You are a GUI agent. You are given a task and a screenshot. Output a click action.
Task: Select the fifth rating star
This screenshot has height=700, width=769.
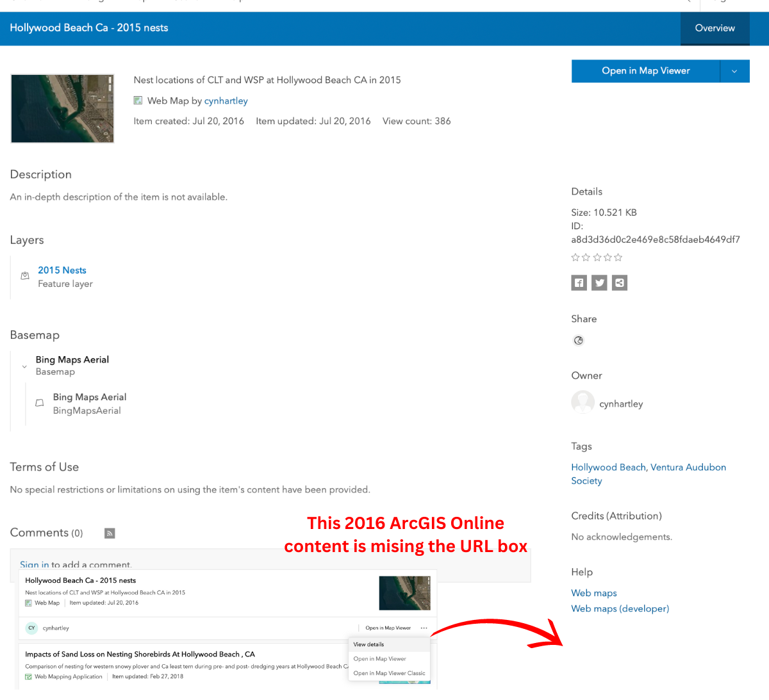coord(618,257)
